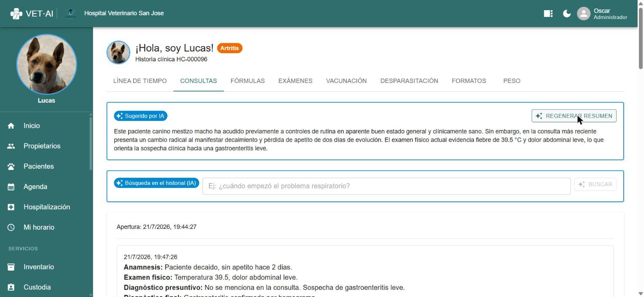
Task: Click the Historia clínica HC-000096 text
Action: click(x=171, y=59)
